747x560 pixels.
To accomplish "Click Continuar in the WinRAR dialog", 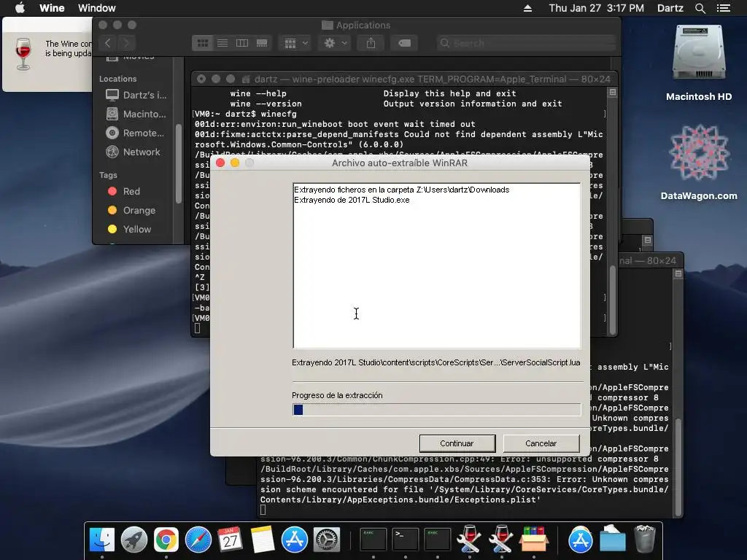I will pyautogui.click(x=457, y=443).
